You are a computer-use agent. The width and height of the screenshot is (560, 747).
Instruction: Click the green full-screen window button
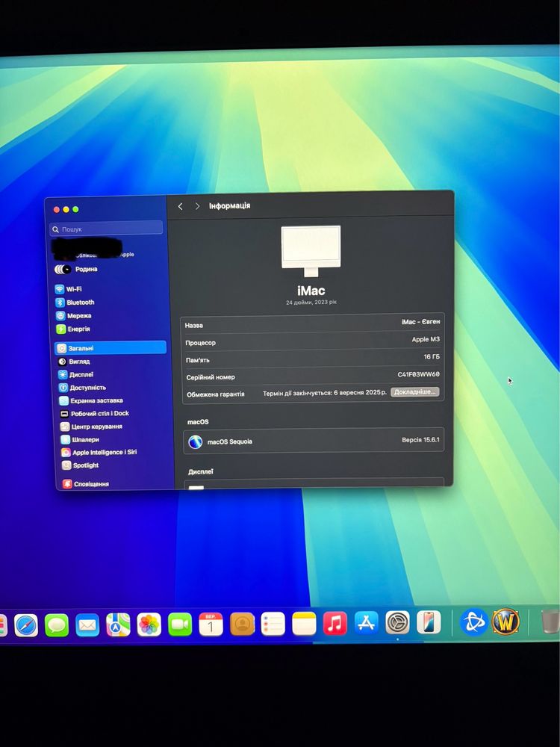coord(75,209)
